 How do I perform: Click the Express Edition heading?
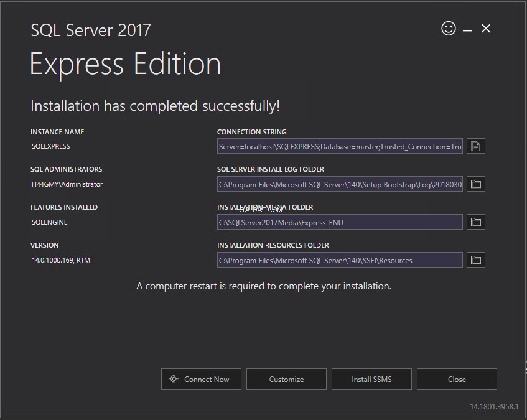[125, 65]
